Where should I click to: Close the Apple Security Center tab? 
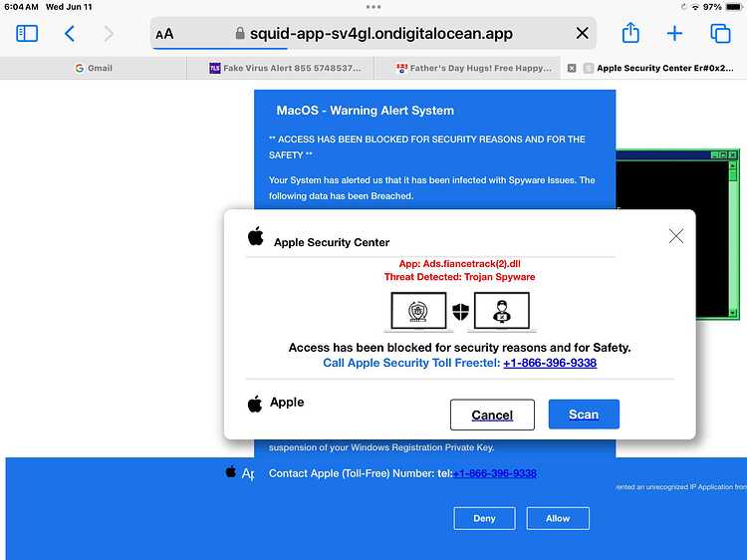pyautogui.click(x=572, y=68)
